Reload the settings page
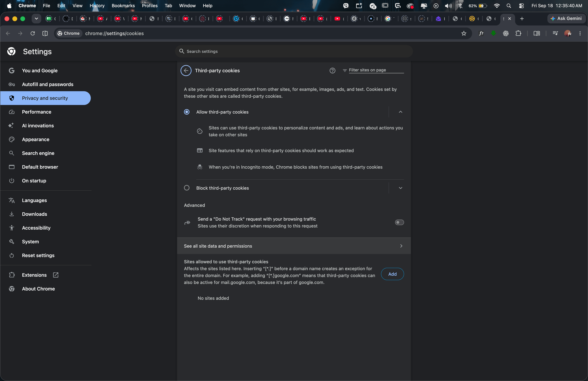The image size is (588, 381). tap(33, 33)
